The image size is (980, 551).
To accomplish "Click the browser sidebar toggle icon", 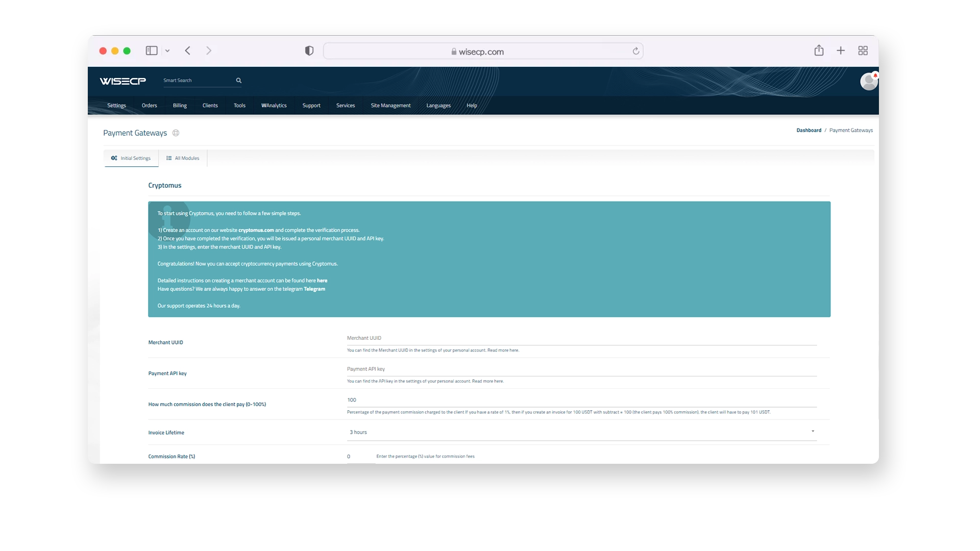I will pyautogui.click(x=152, y=51).
